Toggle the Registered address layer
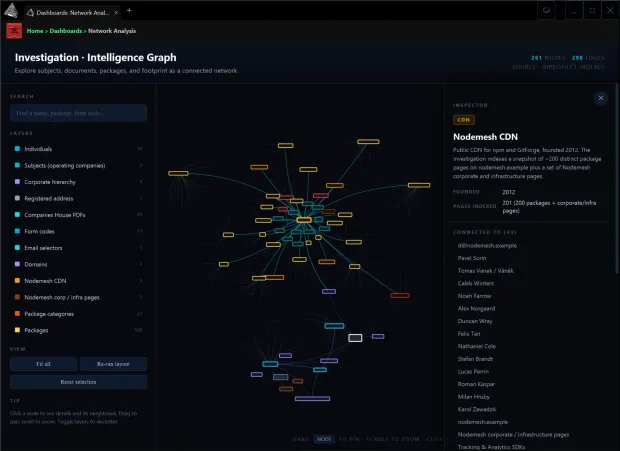This screenshot has width=620, height=451. pyautogui.click(x=78, y=198)
